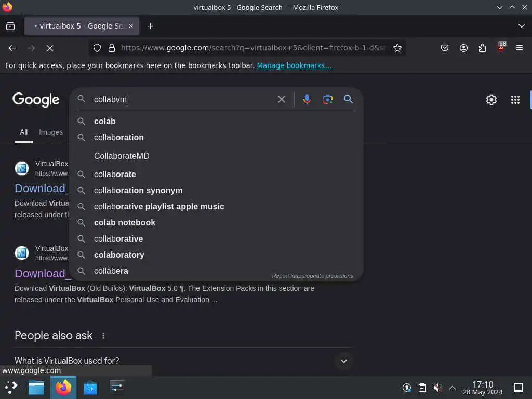The width and height of the screenshot is (532, 399).
Task: Select the All results tab
Action: point(23,132)
